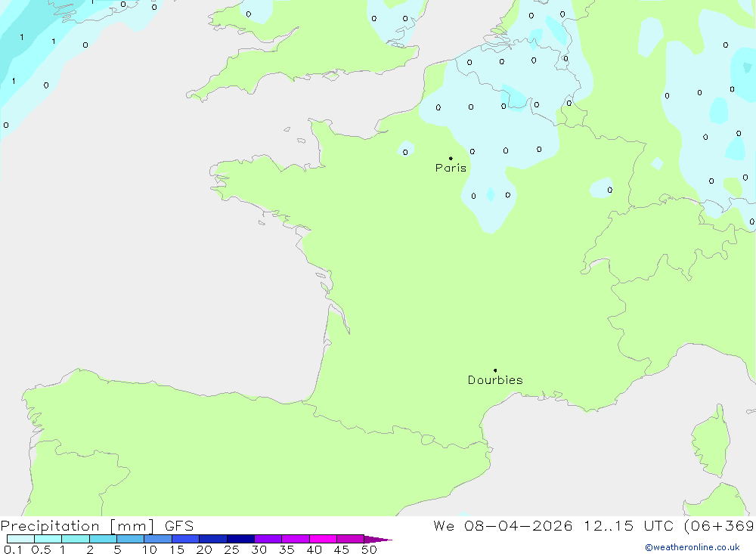Screen dimensions: 756x554
Task: Pick legend swatch between 15 and 20
Action: [185, 539]
